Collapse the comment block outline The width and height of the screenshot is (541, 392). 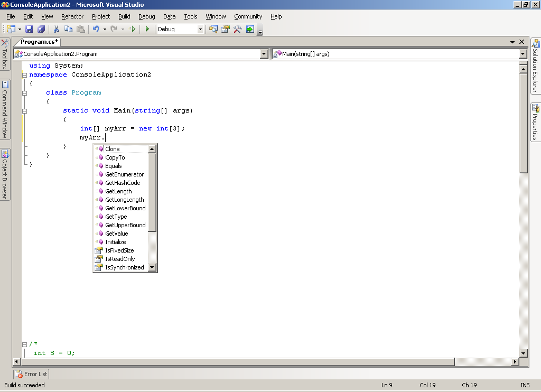24,344
